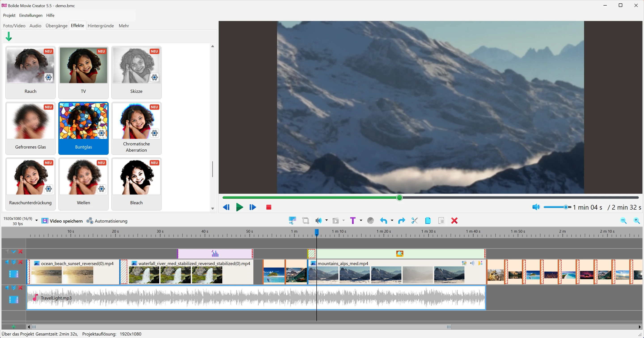The image size is (644, 338).
Task: Click the Automatisierung button
Action: [107, 221]
